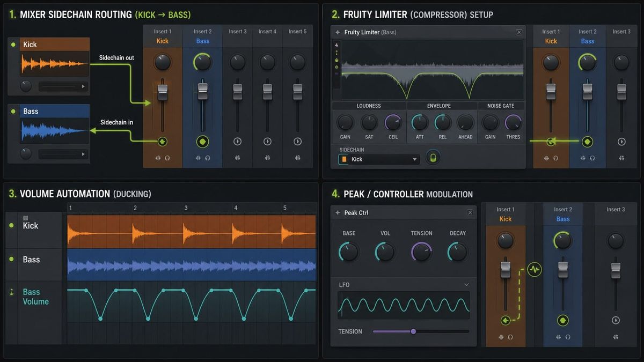644x362 pixels.
Task: Click the green peak controller link icon
Action: tap(534, 269)
